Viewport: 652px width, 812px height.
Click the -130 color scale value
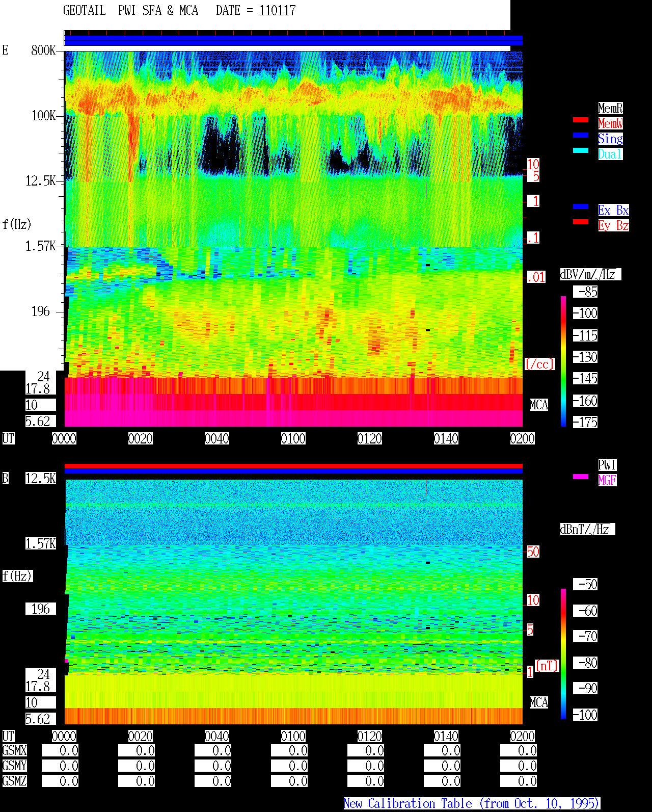tap(586, 357)
